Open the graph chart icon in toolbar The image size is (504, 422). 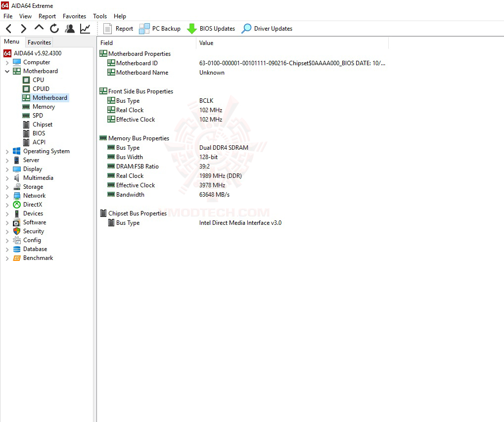(85, 29)
